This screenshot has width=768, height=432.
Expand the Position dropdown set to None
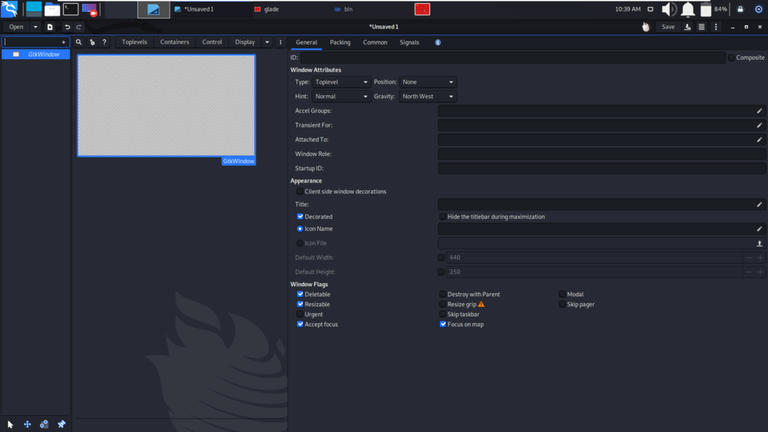click(428, 82)
